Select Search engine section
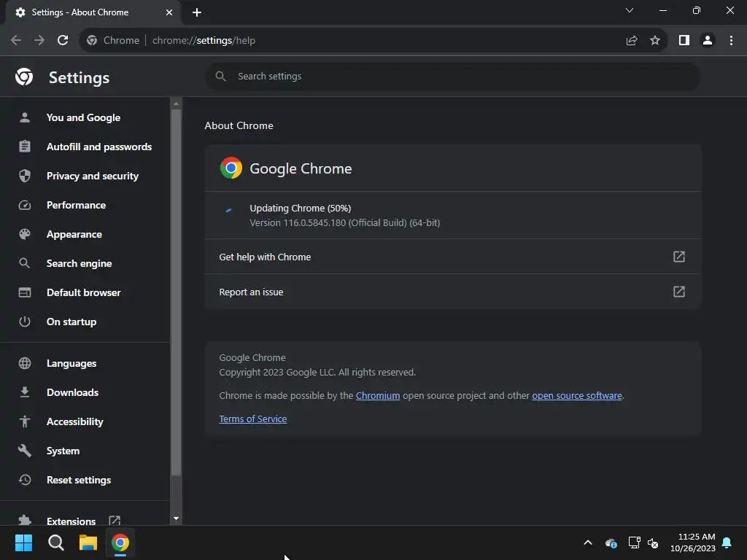This screenshot has width=747, height=560. [x=79, y=263]
